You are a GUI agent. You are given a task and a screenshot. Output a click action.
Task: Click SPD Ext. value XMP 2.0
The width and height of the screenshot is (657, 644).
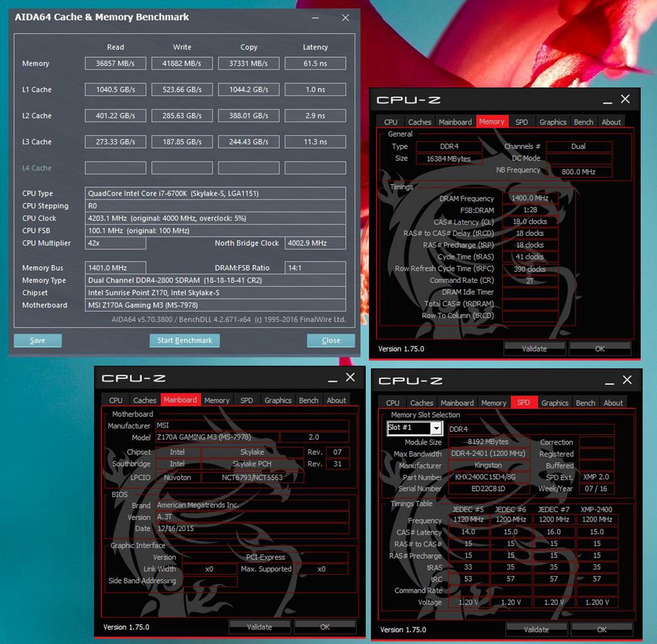point(596,477)
